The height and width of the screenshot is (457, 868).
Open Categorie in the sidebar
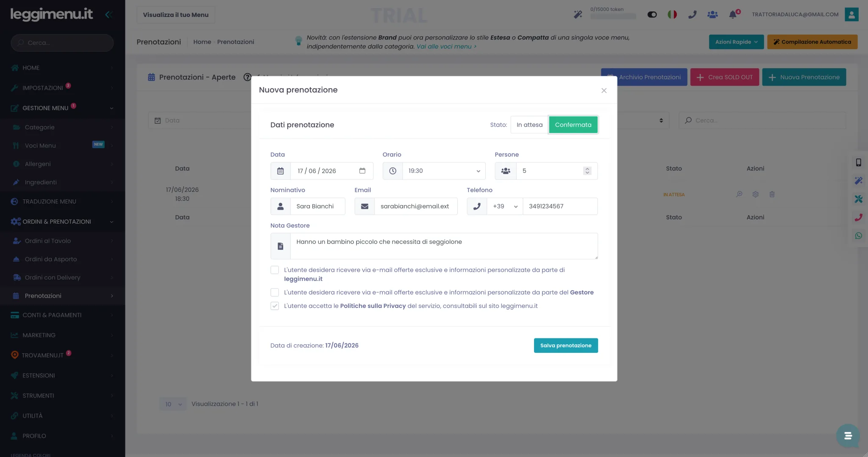coord(62,127)
